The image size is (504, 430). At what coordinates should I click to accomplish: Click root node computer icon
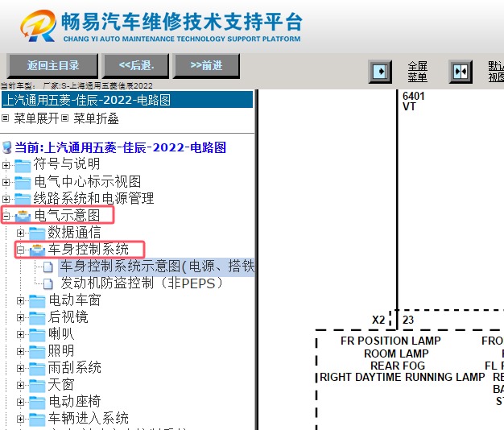tap(6, 147)
